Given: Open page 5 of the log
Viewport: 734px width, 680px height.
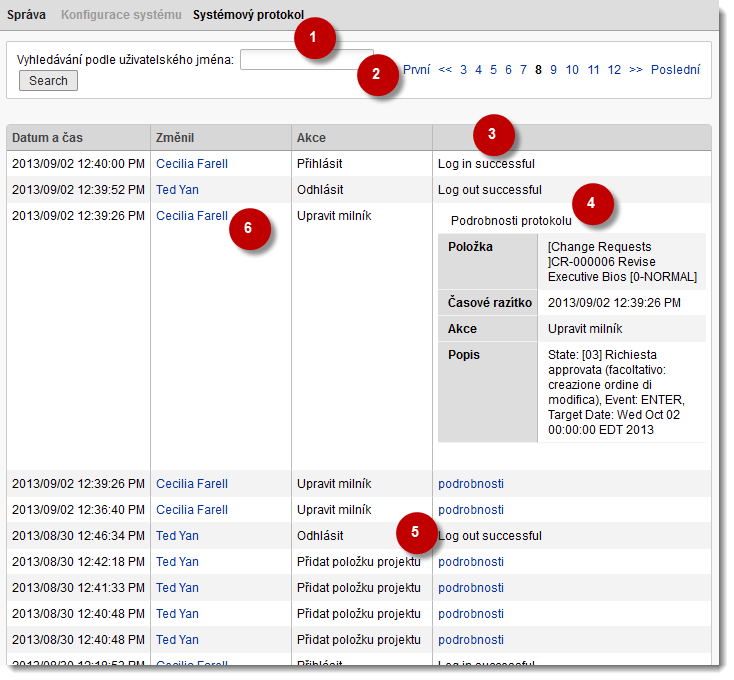Looking at the screenshot, I should [493, 70].
